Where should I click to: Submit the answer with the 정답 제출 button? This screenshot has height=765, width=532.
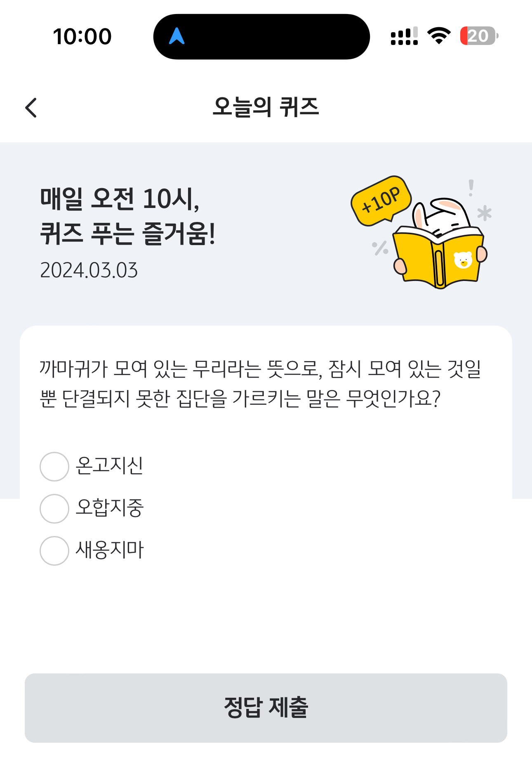coord(266,708)
